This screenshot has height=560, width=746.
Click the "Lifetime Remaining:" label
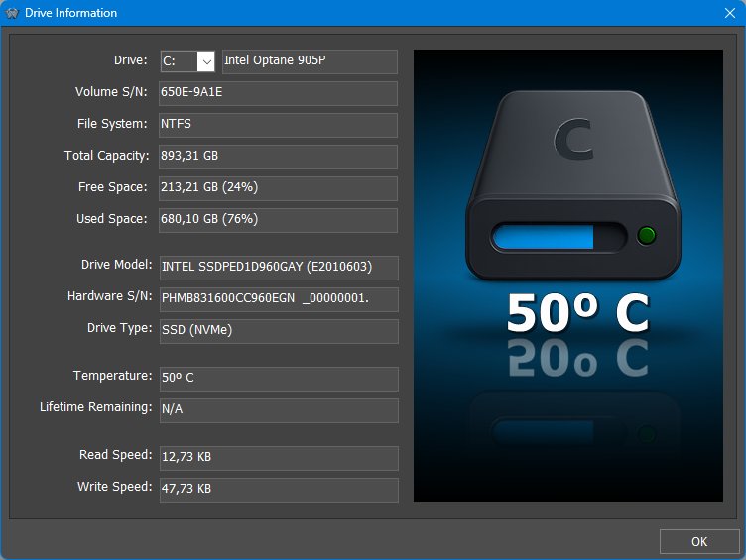coord(95,407)
